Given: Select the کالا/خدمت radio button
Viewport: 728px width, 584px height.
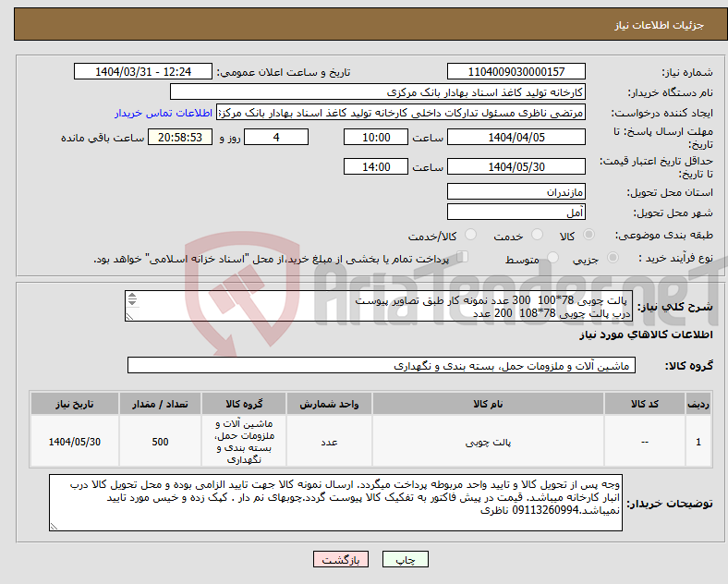Looking at the screenshot, I should click(x=471, y=235).
